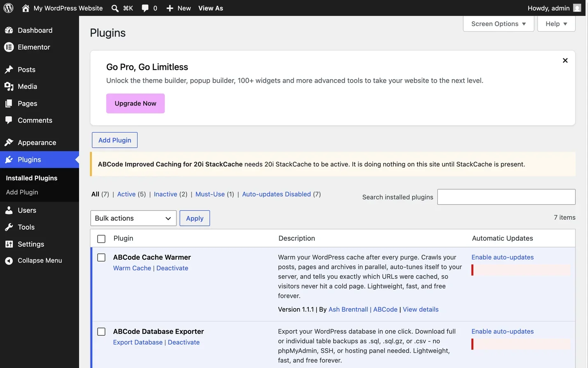
Task: Check the ABCode Database Exporter checkbox
Action: [x=101, y=332]
